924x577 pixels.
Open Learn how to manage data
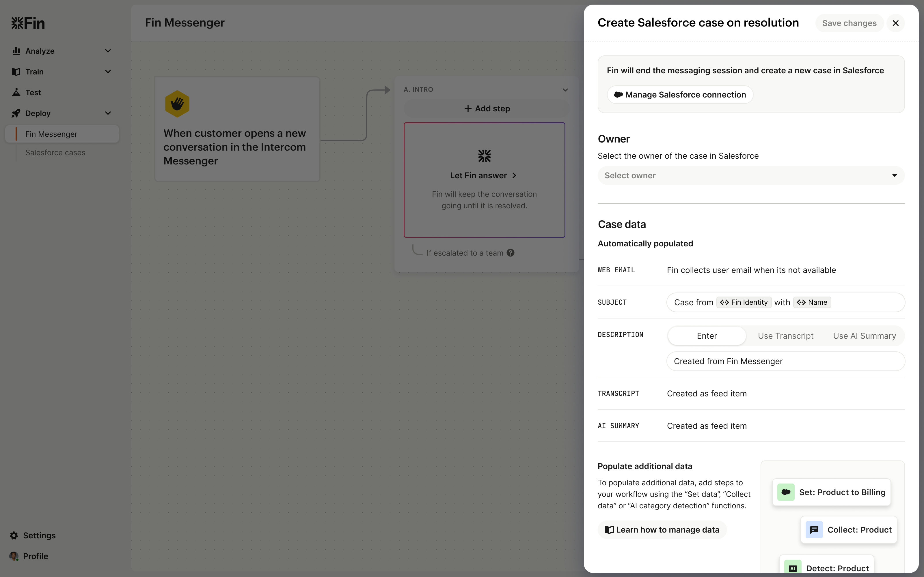662,530
